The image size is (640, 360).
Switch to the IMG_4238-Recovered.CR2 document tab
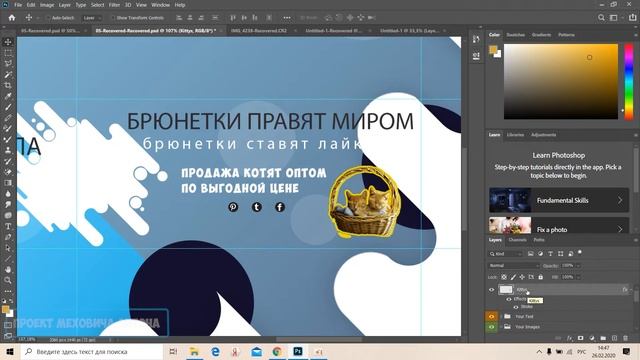[x=259, y=31]
